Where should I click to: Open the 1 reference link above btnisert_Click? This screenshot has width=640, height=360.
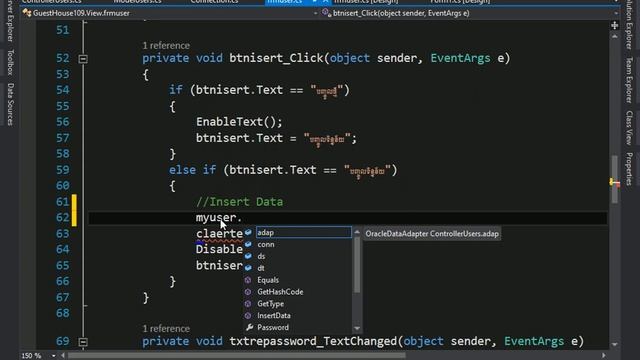166,45
